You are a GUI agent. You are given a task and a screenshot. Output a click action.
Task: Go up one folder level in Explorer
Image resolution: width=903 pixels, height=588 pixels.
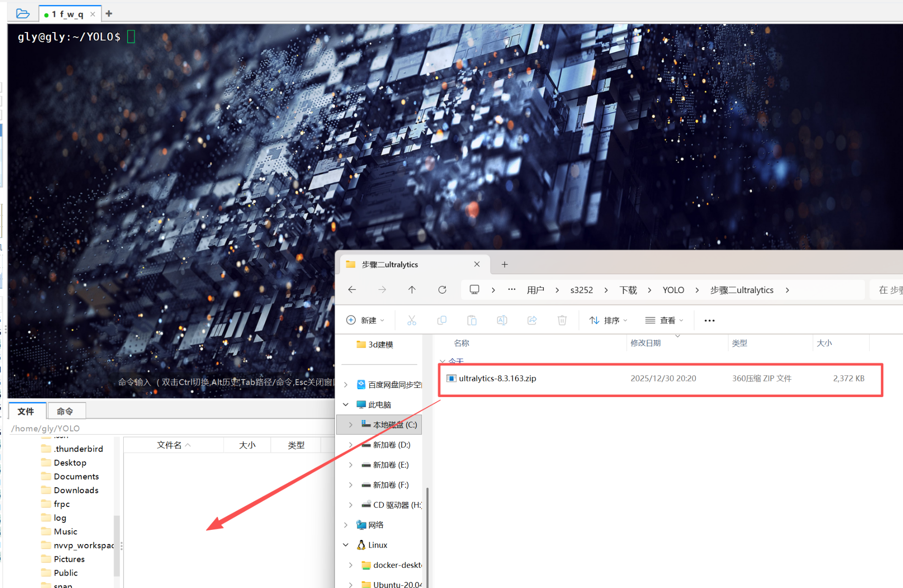(412, 290)
